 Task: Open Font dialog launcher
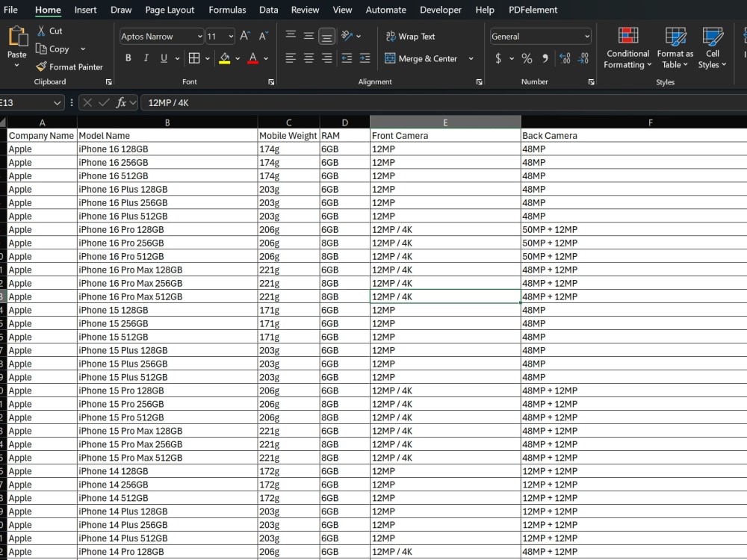271,82
